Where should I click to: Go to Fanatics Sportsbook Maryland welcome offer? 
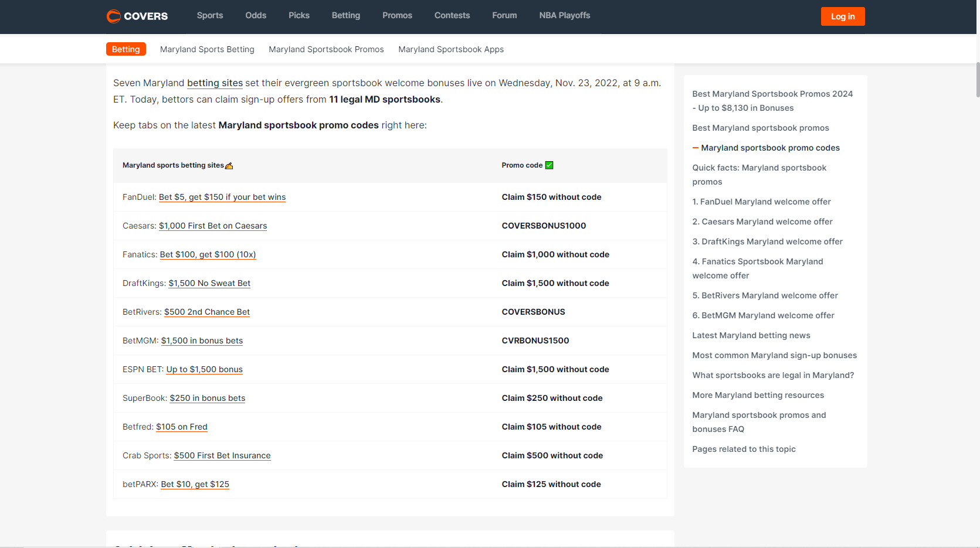[758, 268]
